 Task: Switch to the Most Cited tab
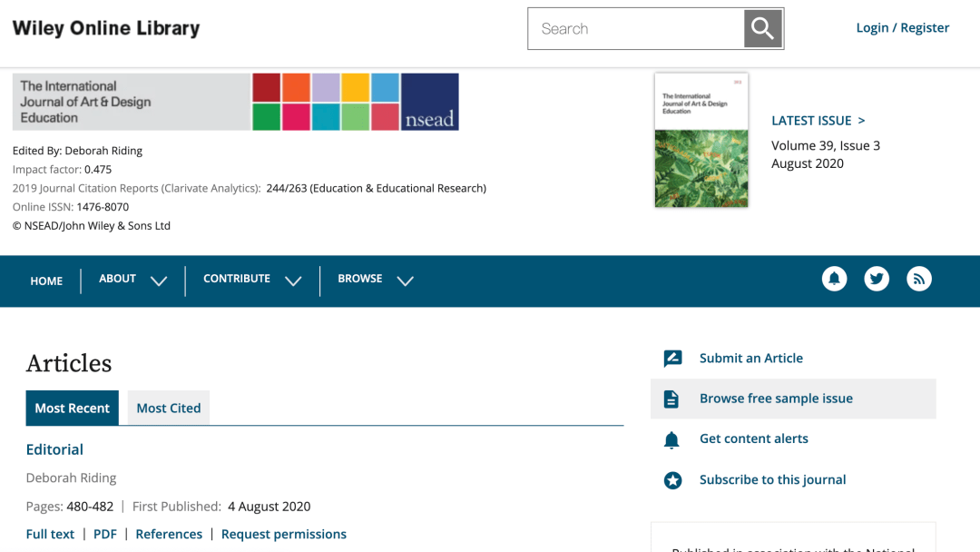point(169,409)
